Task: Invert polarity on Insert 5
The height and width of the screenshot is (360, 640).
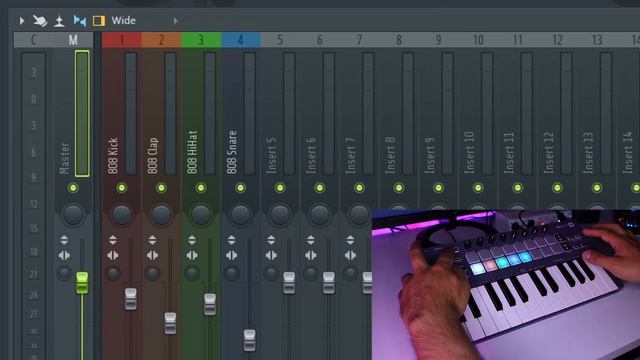Action: click(x=271, y=240)
